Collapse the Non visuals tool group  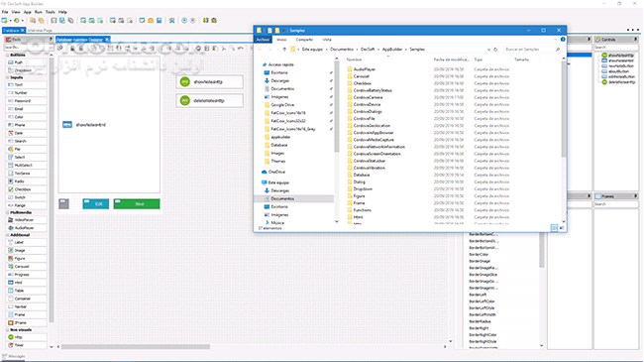click(x=7, y=330)
